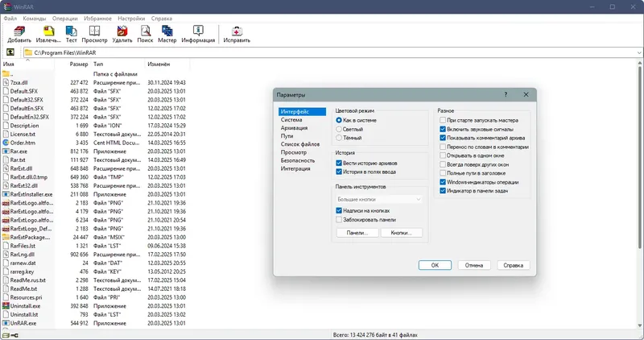Open the Избранное menu

tap(97, 19)
